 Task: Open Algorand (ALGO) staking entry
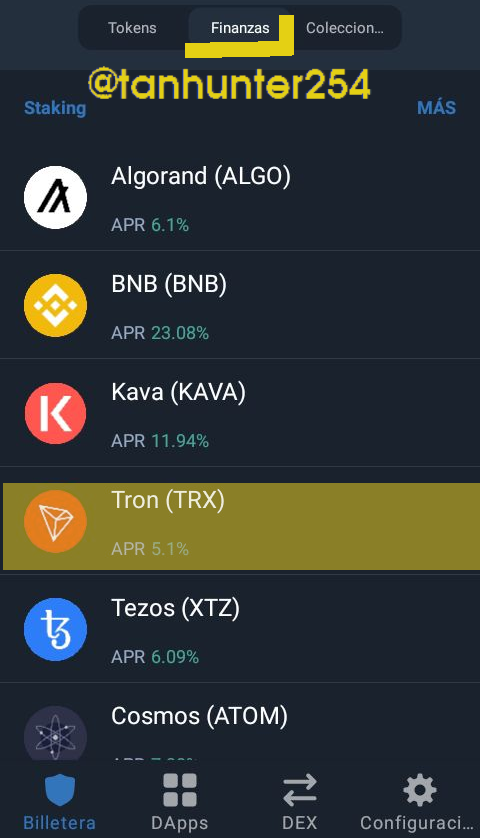coord(240,197)
